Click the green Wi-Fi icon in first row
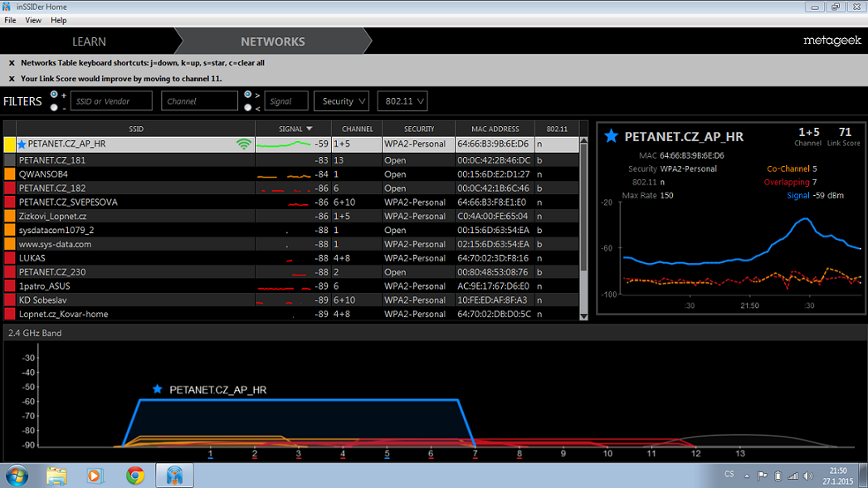 tap(243, 144)
